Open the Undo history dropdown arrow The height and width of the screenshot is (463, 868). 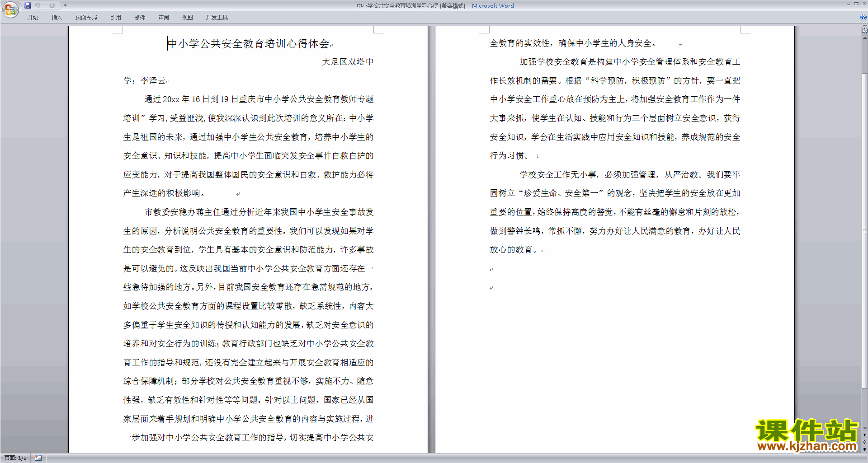coord(44,5)
